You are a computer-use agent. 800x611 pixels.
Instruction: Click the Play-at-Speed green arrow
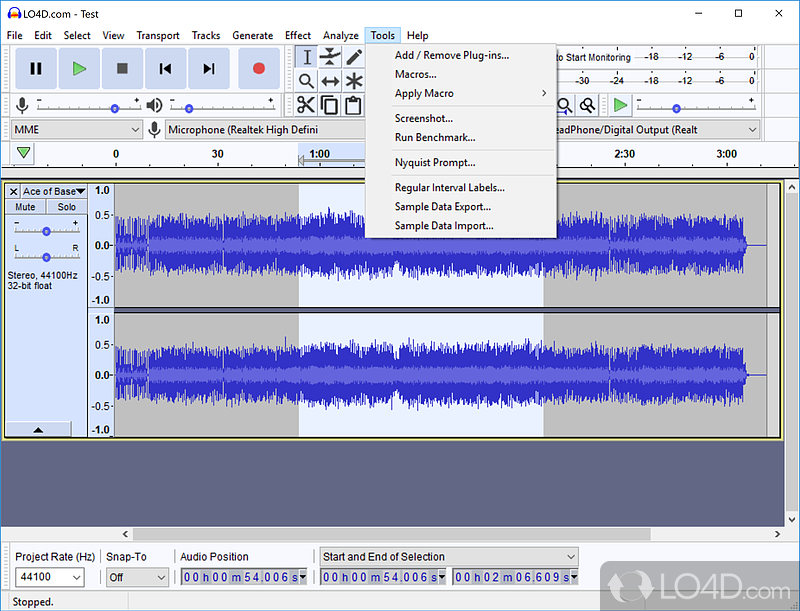[x=620, y=105]
